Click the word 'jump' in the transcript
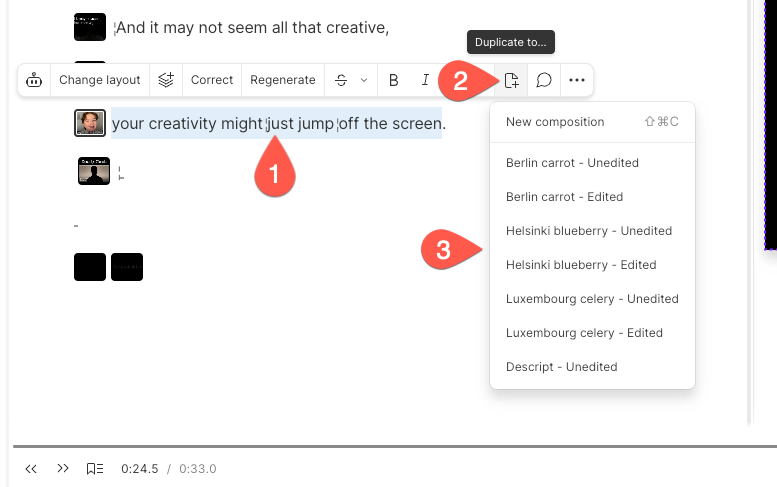The width and height of the screenshot is (777, 487). 316,123
